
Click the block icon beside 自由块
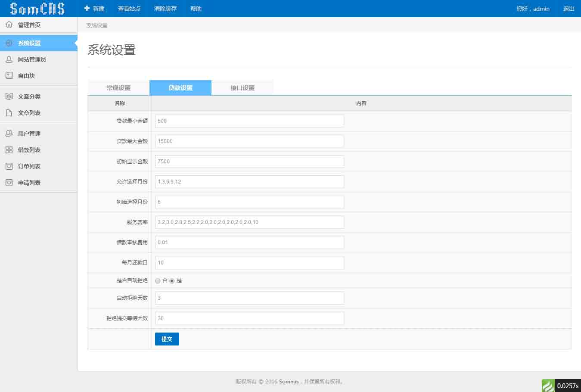click(x=9, y=76)
